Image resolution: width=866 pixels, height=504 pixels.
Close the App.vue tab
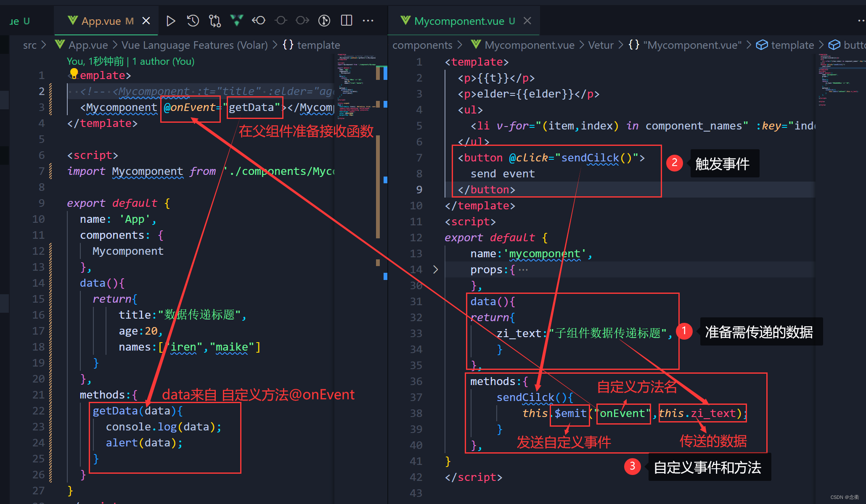[x=146, y=21]
